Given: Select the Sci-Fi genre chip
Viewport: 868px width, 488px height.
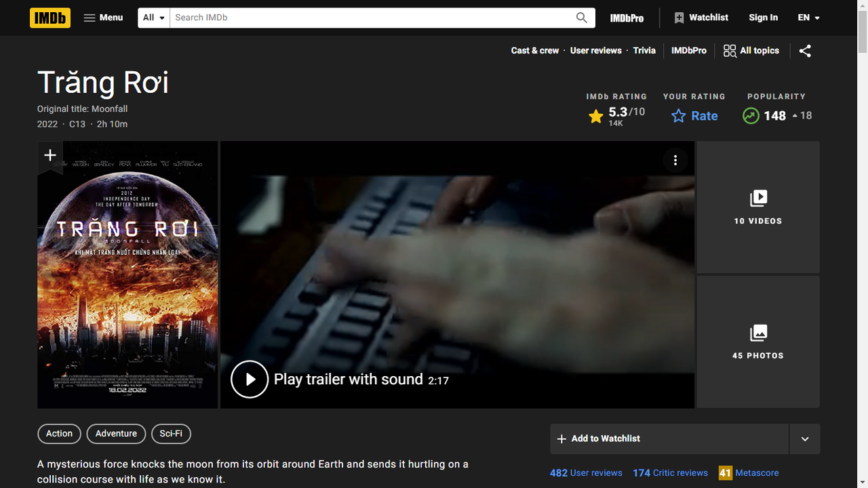Looking at the screenshot, I should [171, 434].
